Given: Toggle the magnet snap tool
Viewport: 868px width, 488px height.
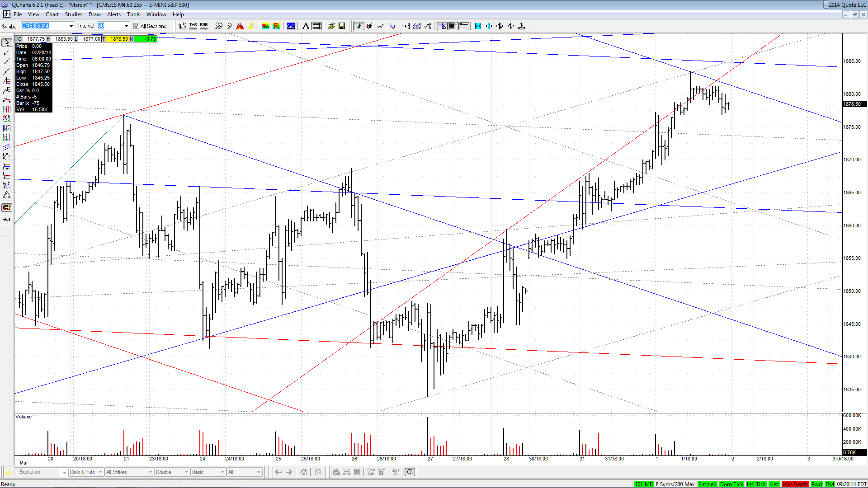Looking at the screenshot, I should coord(7,208).
